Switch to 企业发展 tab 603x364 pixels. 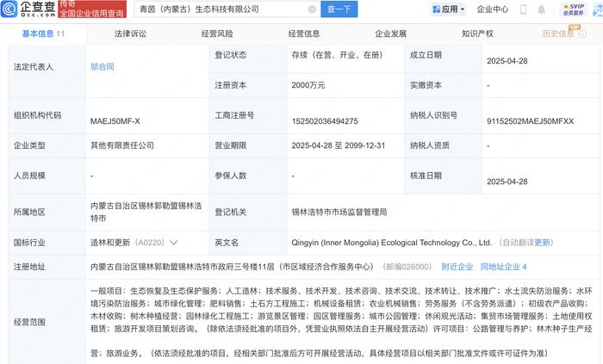(x=391, y=34)
